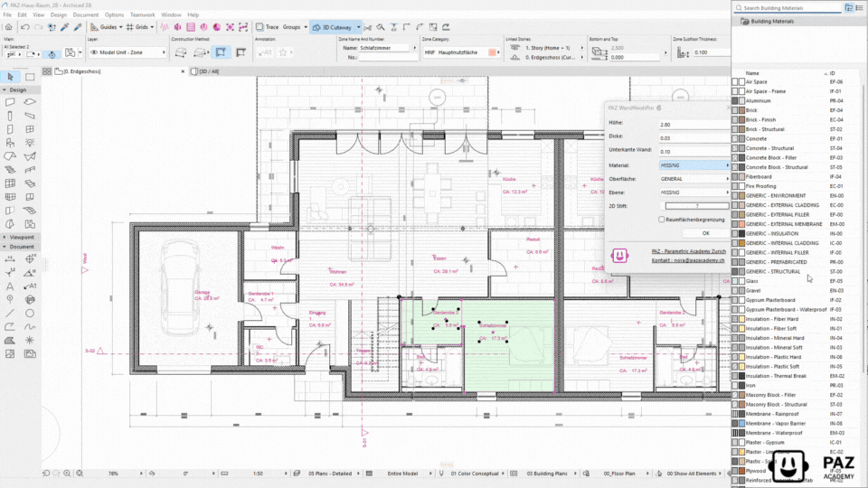This screenshot has height=488, width=868.
Task: Click the Home icon in the toolbar
Action: pos(8,27)
